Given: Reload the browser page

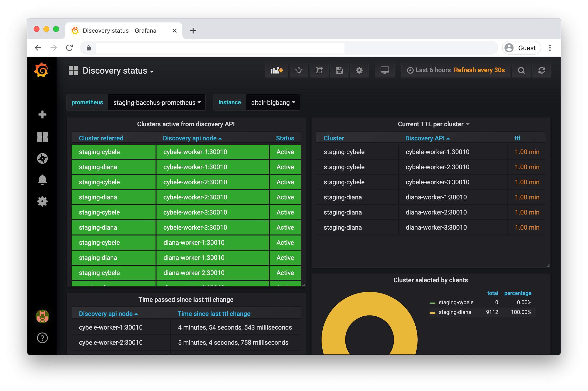Looking at the screenshot, I should tap(69, 48).
